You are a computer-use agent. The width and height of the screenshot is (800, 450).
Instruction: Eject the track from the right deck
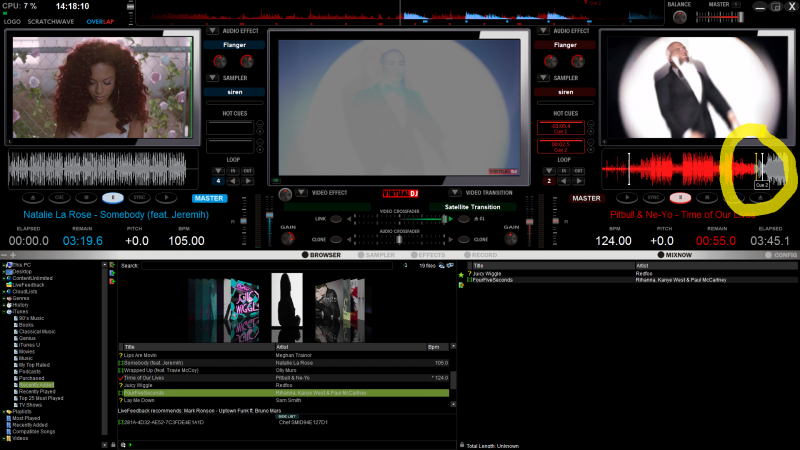pyautogui.click(x=760, y=197)
